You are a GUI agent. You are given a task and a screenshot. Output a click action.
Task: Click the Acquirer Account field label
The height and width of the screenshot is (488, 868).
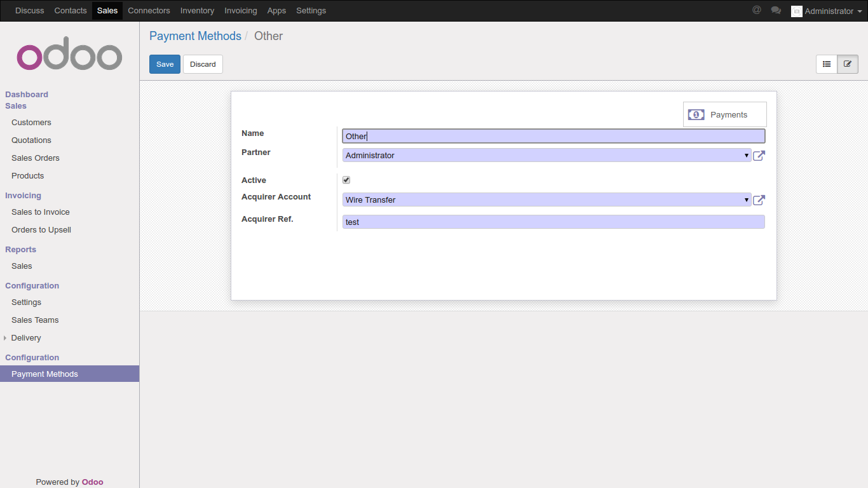[x=276, y=197]
